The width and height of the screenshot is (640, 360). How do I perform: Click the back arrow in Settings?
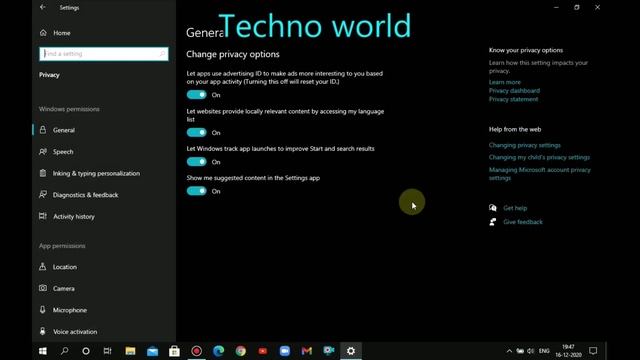point(43,7)
